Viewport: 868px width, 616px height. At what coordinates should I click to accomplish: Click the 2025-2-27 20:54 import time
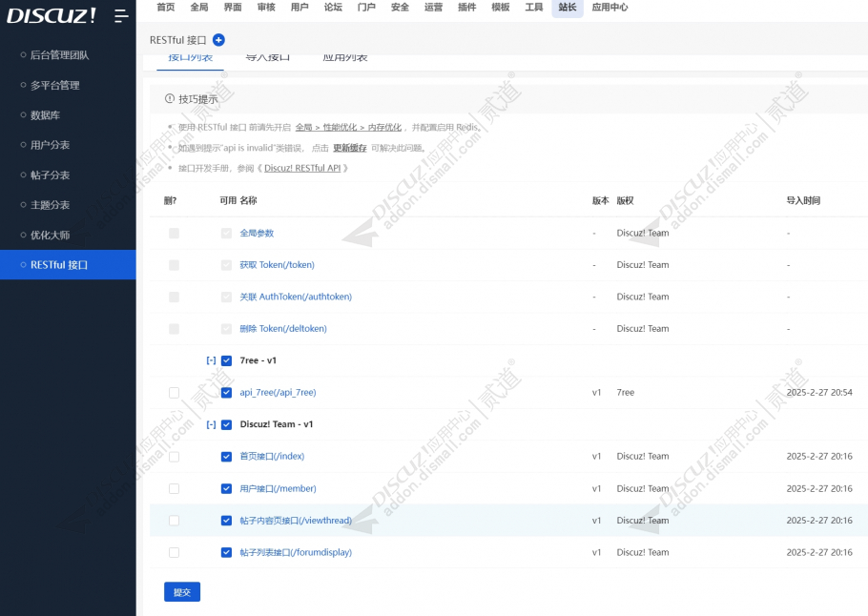[819, 393]
